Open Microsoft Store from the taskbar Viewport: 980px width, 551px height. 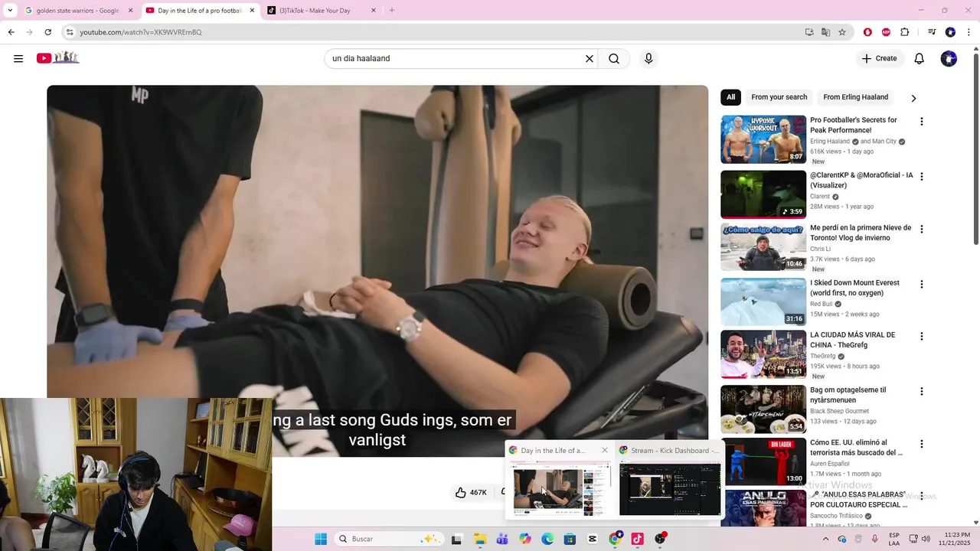(x=570, y=539)
